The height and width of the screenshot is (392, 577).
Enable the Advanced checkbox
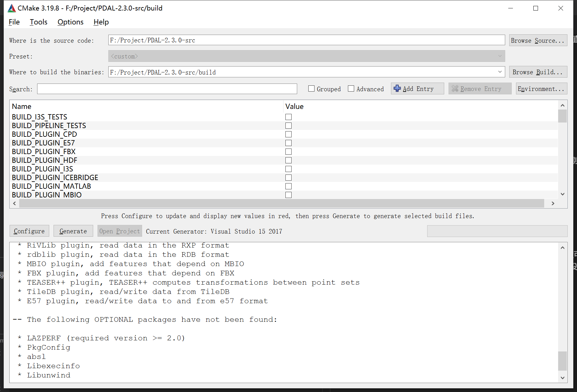point(351,89)
